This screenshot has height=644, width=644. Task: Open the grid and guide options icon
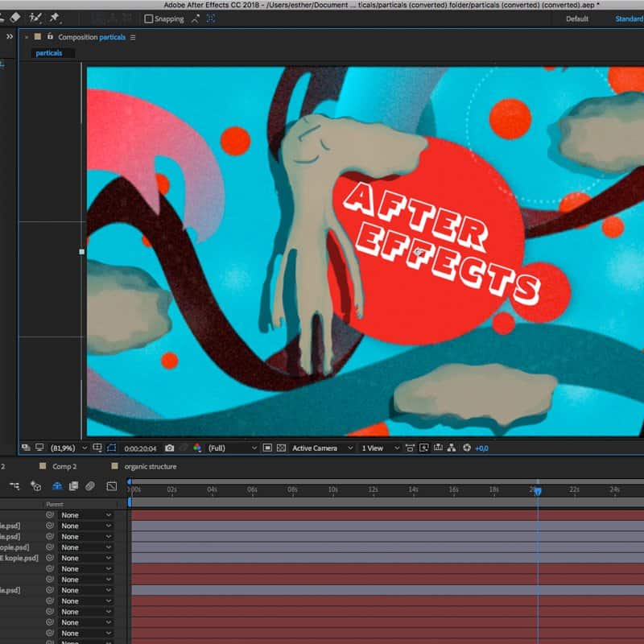[x=97, y=448]
